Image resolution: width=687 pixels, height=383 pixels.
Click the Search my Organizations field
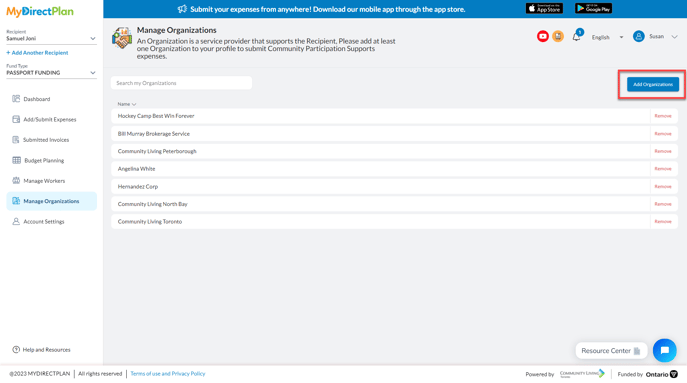(x=181, y=83)
